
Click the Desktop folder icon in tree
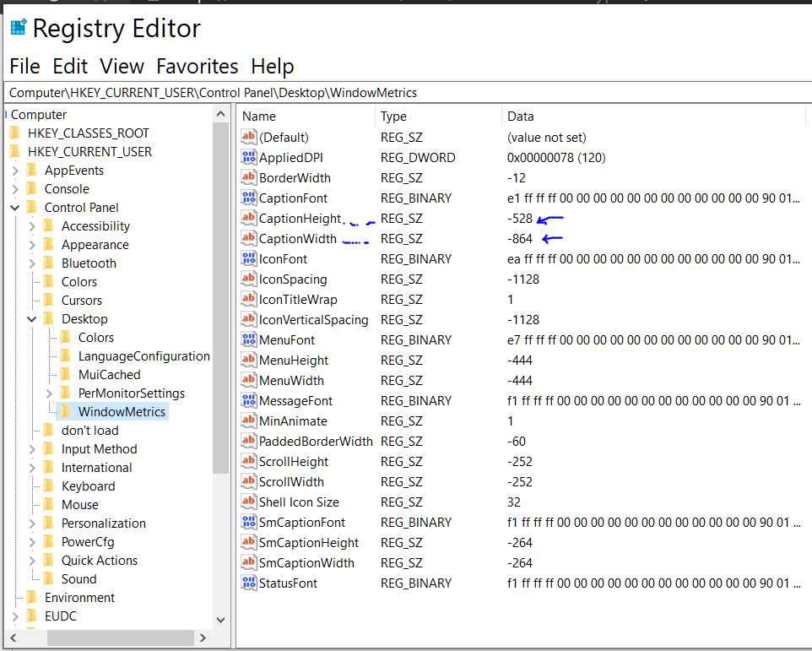pos(49,319)
